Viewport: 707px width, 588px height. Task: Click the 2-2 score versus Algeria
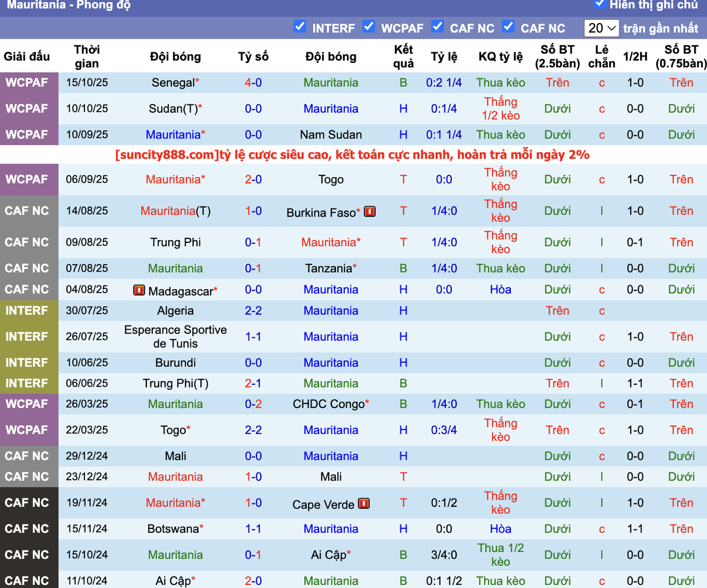[253, 311]
